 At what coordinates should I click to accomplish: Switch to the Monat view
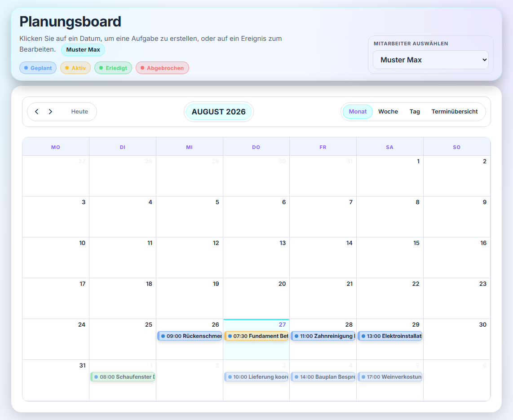[358, 111]
